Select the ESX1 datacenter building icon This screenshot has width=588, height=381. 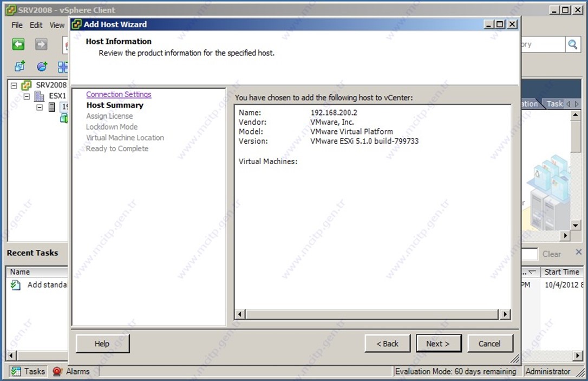40,96
